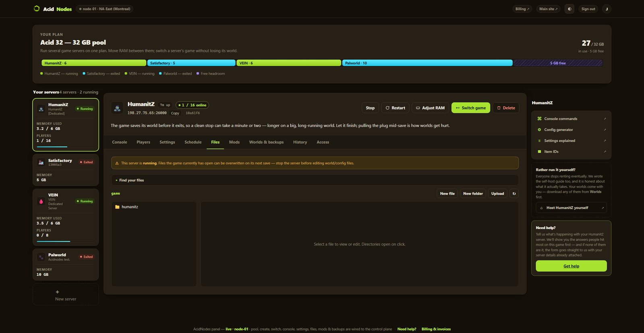The width and height of the screenshot is (644, 333).
Task: Click the New file button
Action: [447, 194]
